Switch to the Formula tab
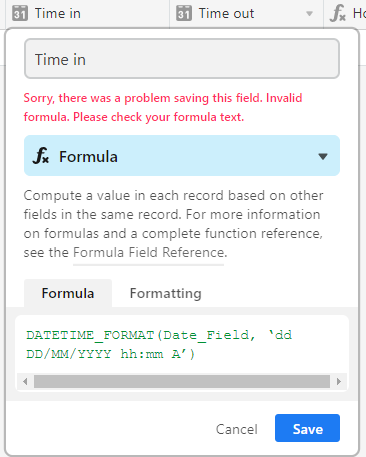This screenshot has height=457, width=366. pyautogui.click(x=68, y=293)
